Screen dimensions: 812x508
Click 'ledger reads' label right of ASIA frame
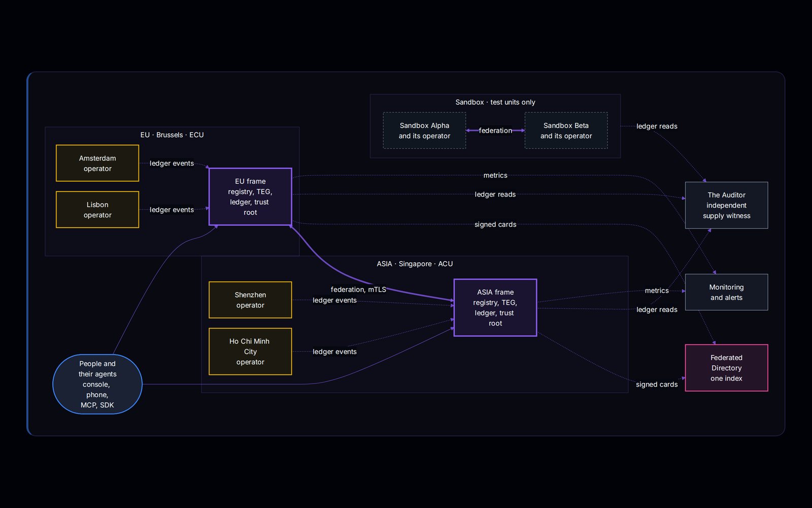tap(657, 309)
